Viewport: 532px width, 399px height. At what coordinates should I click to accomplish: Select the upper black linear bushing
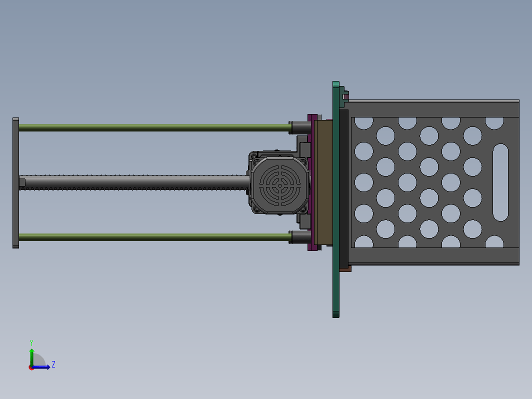300,127
